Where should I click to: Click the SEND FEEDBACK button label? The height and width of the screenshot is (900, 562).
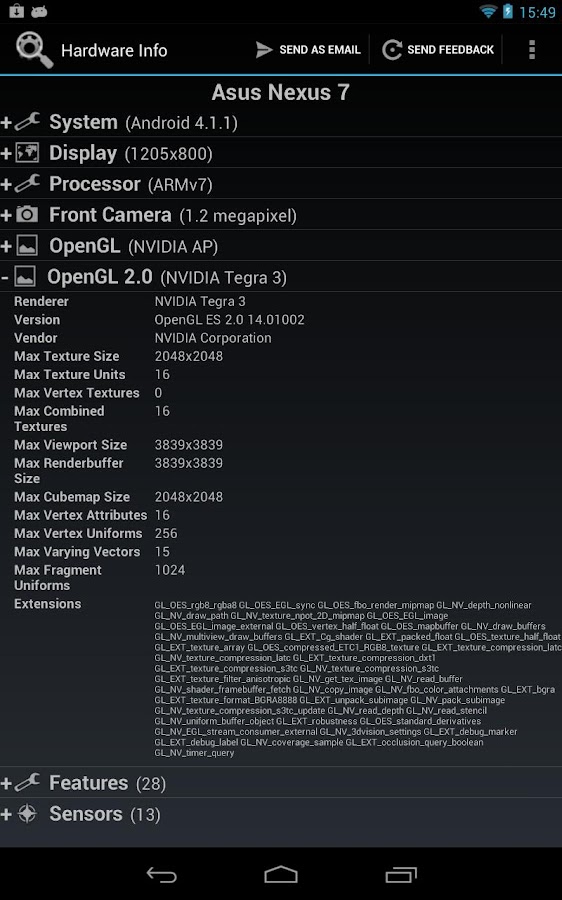tap(451, 50)
